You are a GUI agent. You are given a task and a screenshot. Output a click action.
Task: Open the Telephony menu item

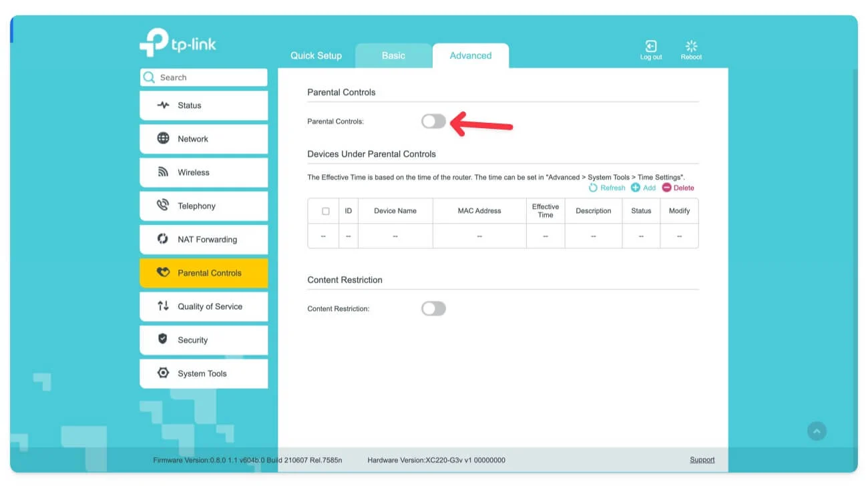tap(204, 206)
